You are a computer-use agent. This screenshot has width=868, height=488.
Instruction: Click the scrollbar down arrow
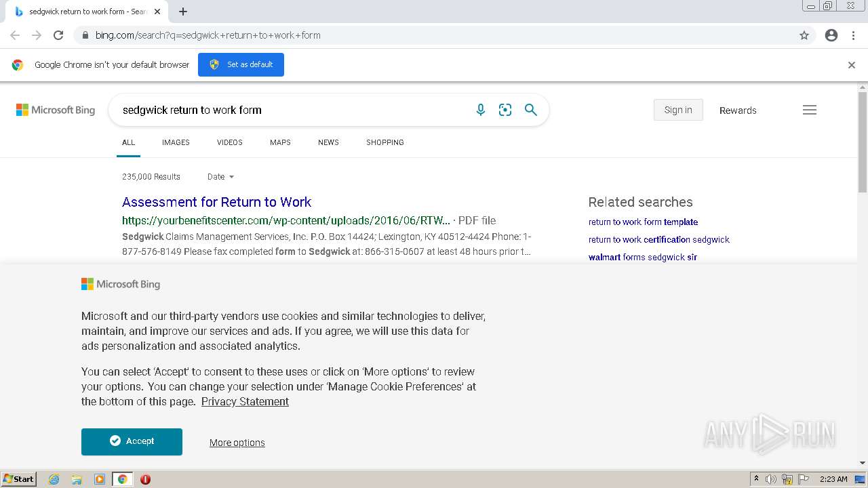tap(863, 464)
